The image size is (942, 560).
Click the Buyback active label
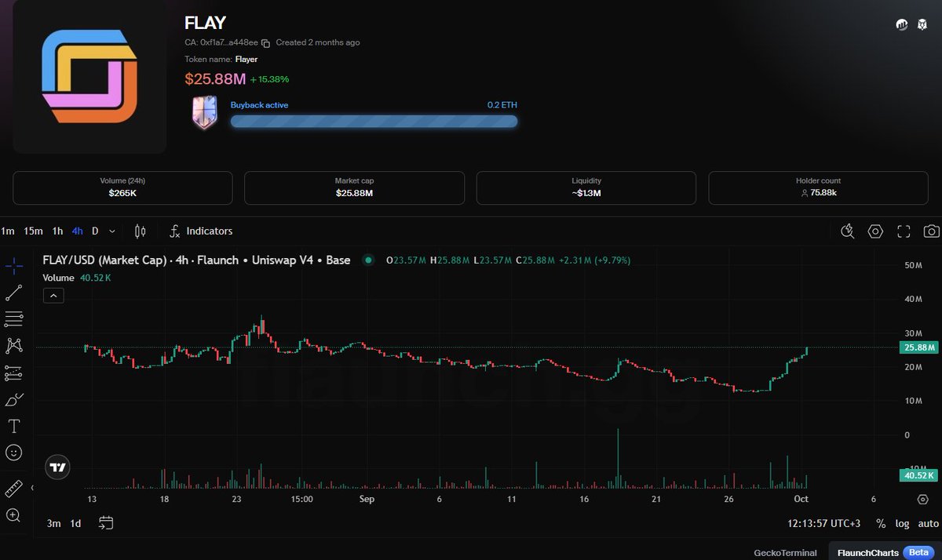pyautogui.click(x=259, y=104)
